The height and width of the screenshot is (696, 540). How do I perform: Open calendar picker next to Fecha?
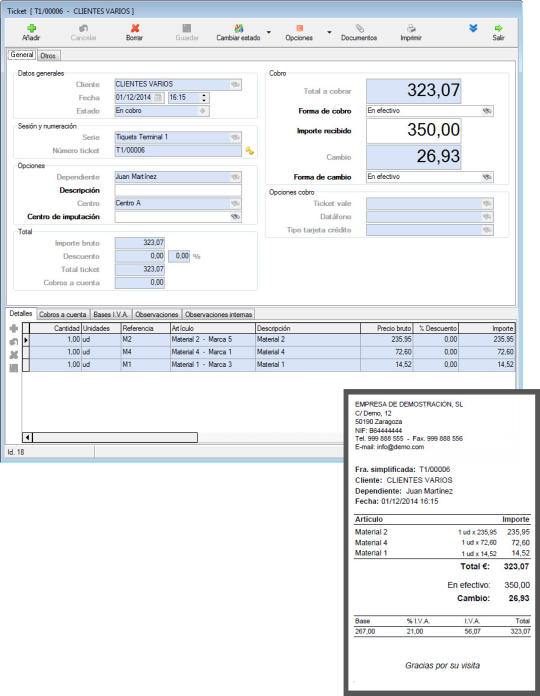pyautogui.click(x=159, y=97)
